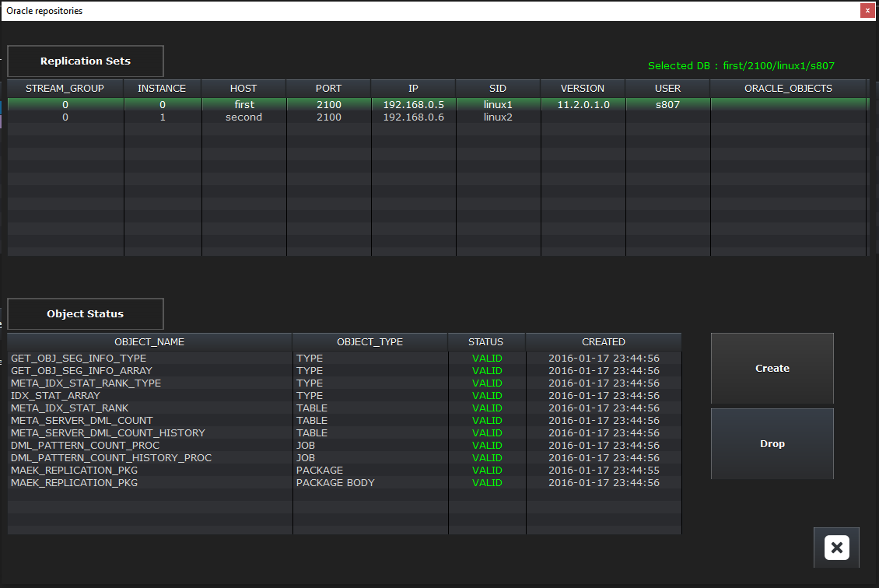The image size is (879, 588).
Task: Click version cell 11.2.0.1.0
Action: pos(583,105)
